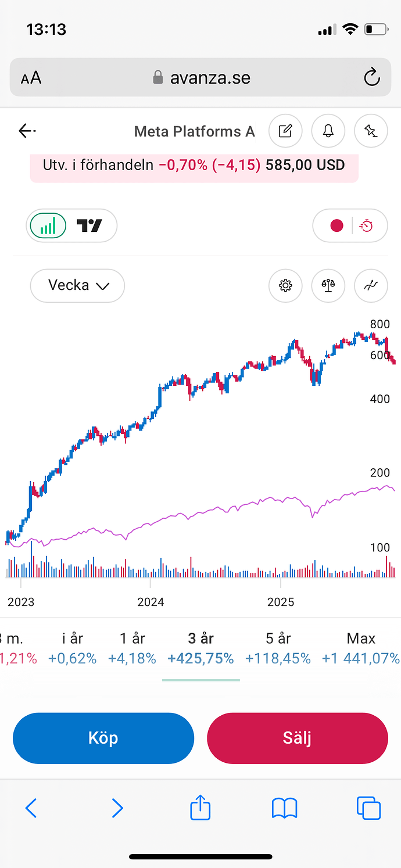401x868 pixels.
Task: Open the chart indicators line icon
Action: pos(371,285)
